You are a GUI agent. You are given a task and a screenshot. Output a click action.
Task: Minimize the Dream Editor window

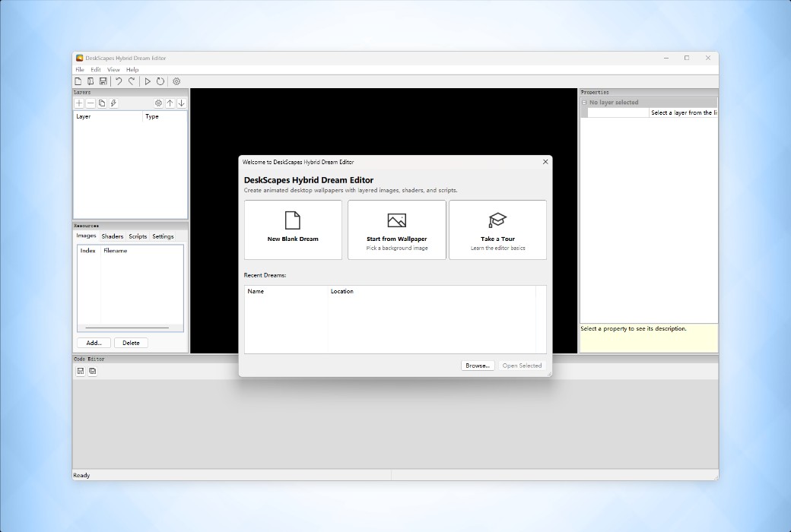[x=666, y=58]
